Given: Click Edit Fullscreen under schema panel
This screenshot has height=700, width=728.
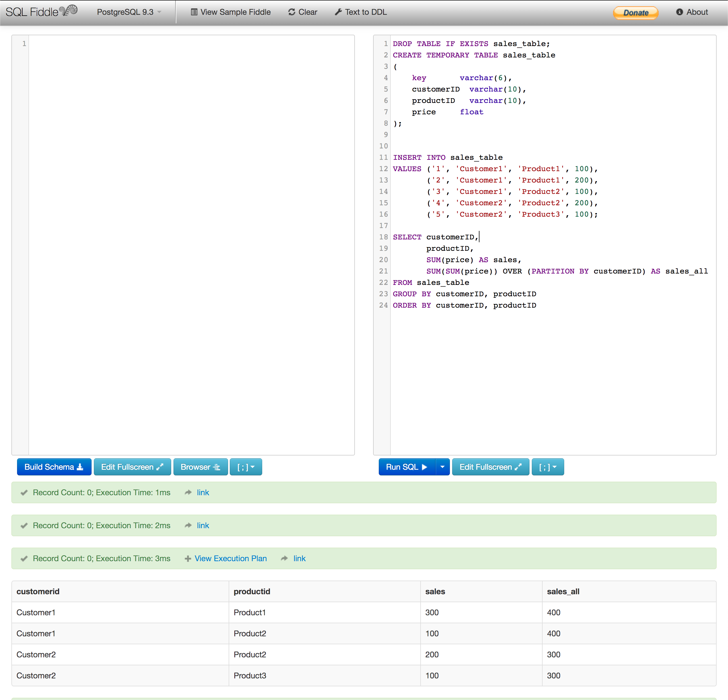Looking at the screenshot, I should [x=132, y=467].
